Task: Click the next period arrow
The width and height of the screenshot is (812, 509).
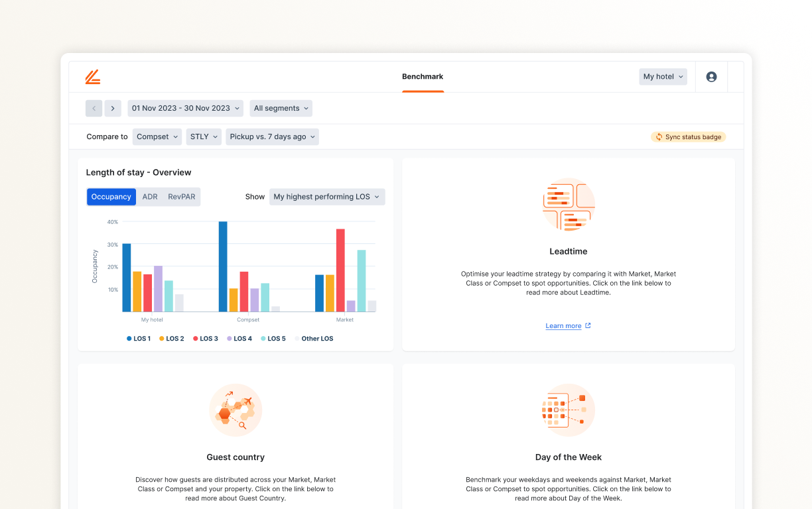Action: pos(112,108)
